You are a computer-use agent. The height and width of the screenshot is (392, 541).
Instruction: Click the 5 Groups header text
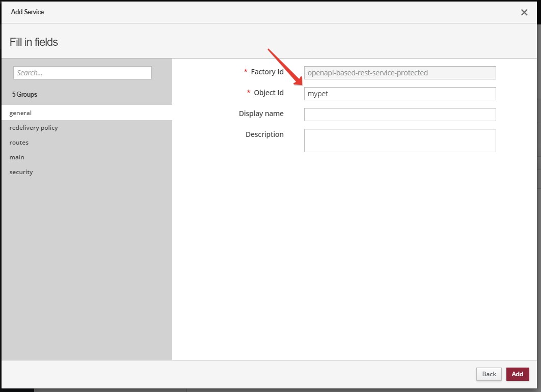coord(24,94)
